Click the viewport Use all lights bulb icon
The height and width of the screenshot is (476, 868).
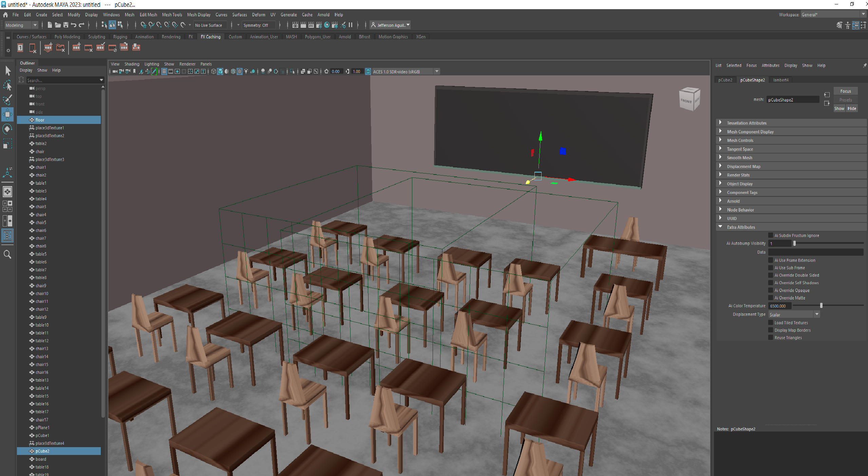(x=246, y=71)
